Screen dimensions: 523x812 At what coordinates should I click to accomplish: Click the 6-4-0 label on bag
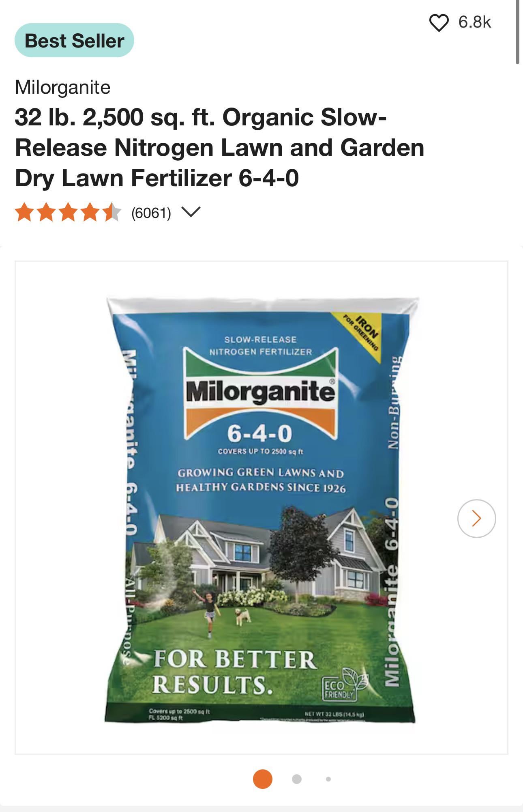[259, 433]
